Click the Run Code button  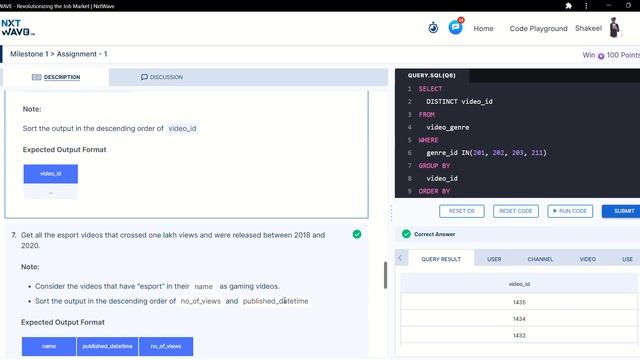coord(570,211)
